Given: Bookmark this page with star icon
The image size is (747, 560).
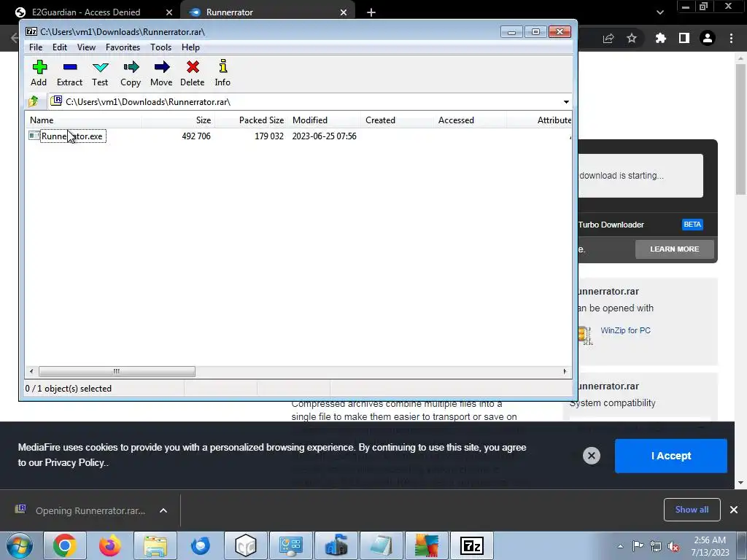Looking at the screenshot, I should point(632,38).
